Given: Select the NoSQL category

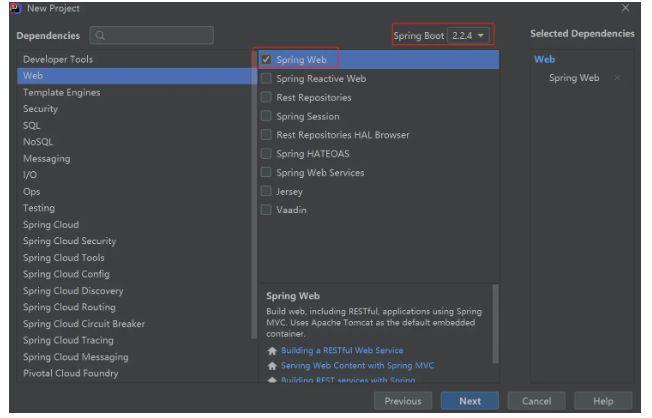Looking at the screenshot, I should [x=134, y=142].
